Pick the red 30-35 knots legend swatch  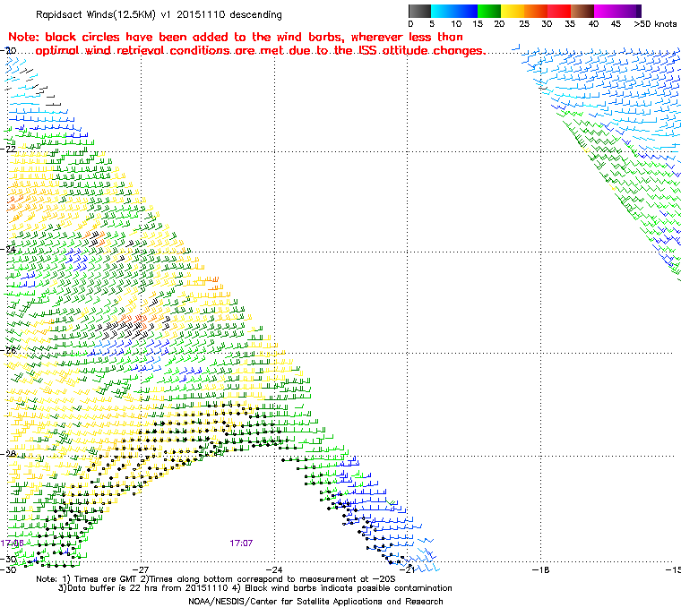(x=559, y=11)
